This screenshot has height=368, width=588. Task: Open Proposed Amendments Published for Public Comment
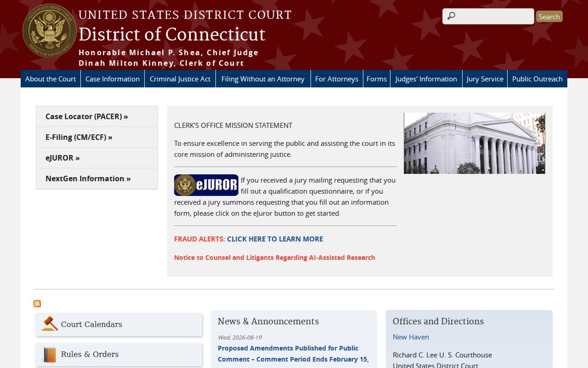[293, 354]
